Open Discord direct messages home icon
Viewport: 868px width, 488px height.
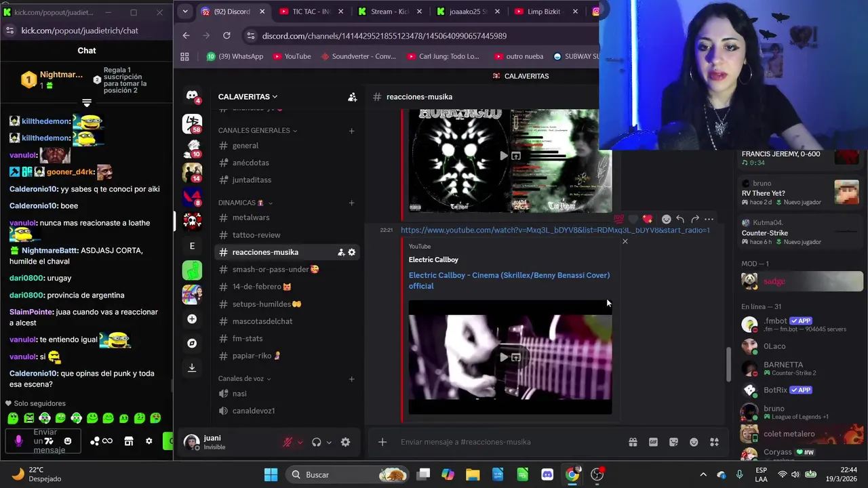(x=192, y=96)
